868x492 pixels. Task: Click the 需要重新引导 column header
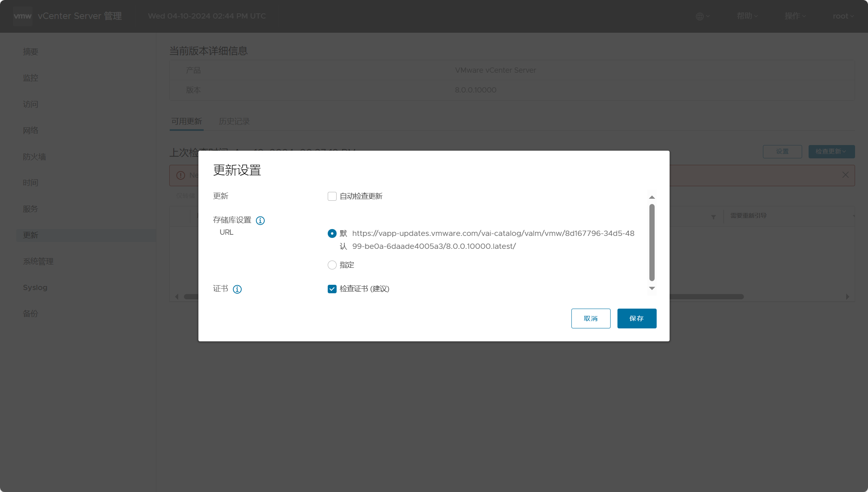pyautogui.click(x=748, y=216)
